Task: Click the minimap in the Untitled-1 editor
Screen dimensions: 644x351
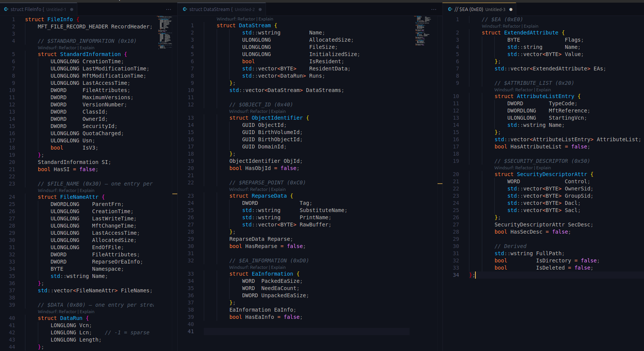Action: click(164, 33)
